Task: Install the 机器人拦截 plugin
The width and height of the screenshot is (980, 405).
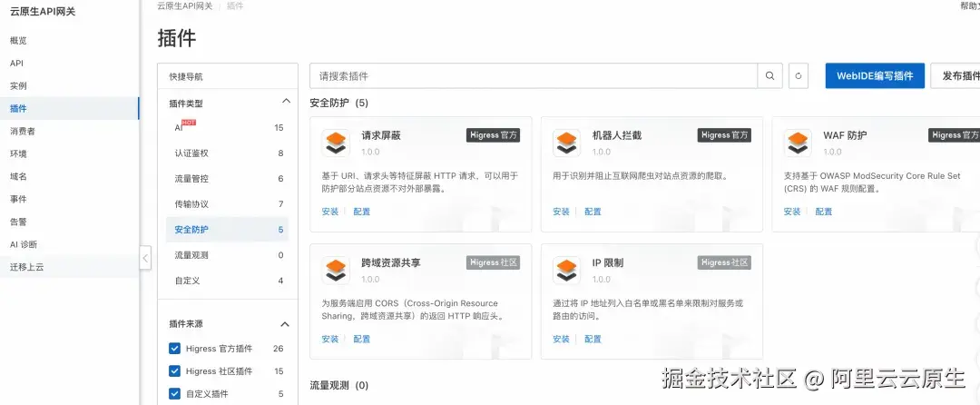Action: 562,212
